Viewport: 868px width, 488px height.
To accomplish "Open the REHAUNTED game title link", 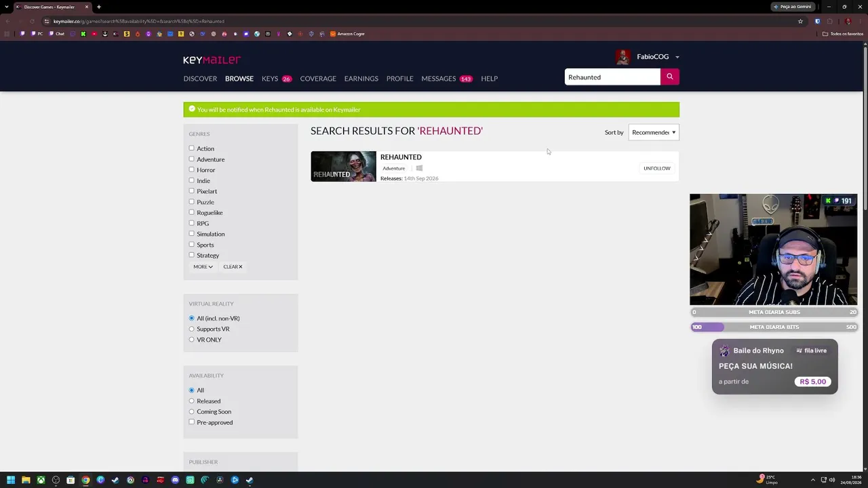I will tap(401, 157).
